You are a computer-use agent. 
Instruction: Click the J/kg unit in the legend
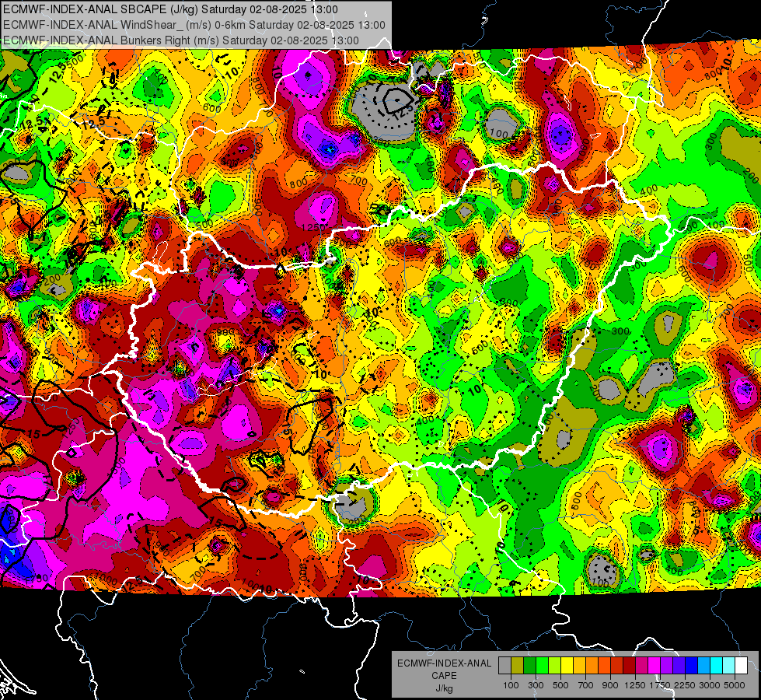pos(444,689)
